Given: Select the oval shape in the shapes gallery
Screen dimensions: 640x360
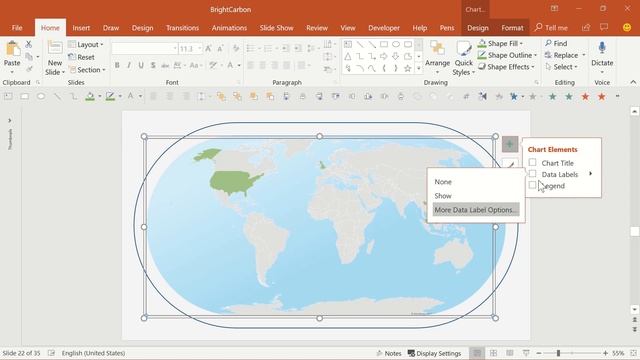Looking at the screenshot, I should 396,44.
